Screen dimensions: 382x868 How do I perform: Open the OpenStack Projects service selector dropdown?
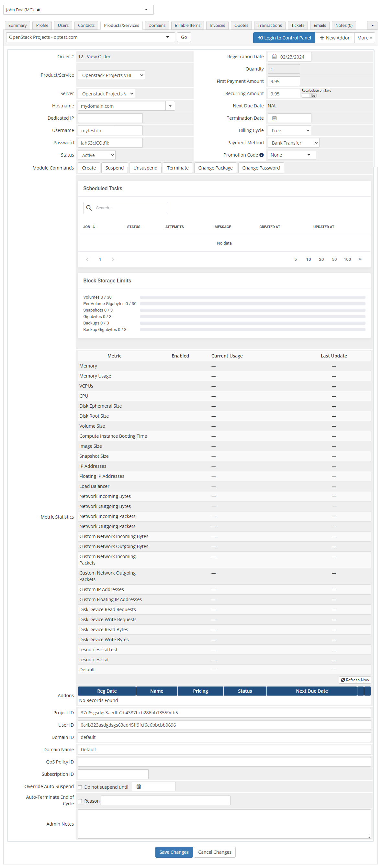(90, 37)
